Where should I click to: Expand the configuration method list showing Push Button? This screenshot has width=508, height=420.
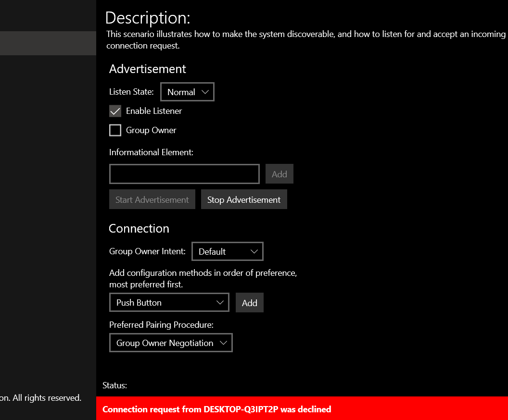tap(169, 302)
